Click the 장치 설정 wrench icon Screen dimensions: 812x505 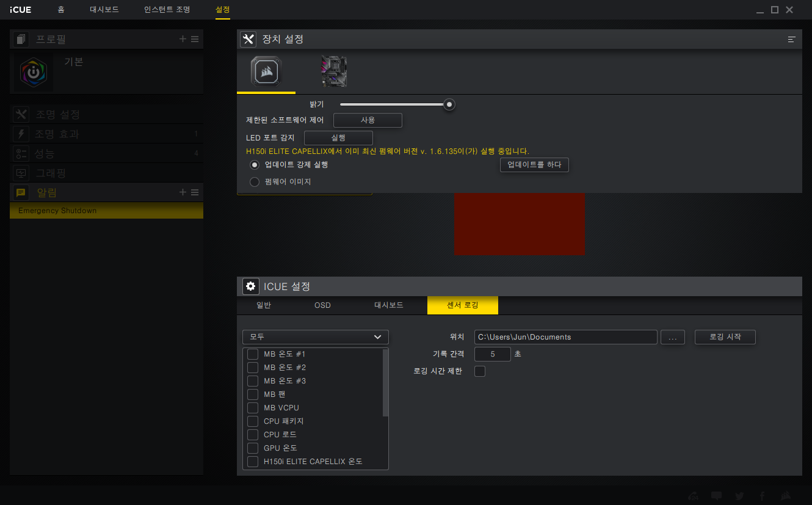(x=248, y=39)
